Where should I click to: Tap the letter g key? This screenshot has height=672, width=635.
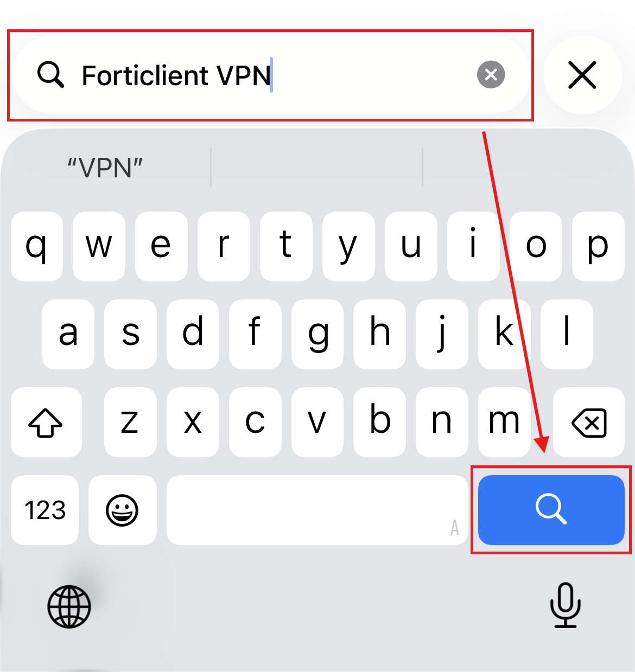pyautogui.click(x=317, y=334)
